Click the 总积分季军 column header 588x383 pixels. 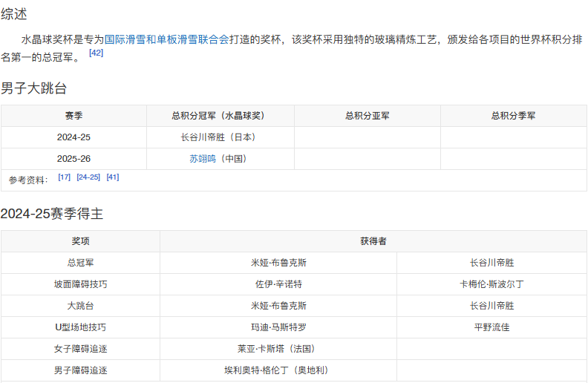coord(514,116)
